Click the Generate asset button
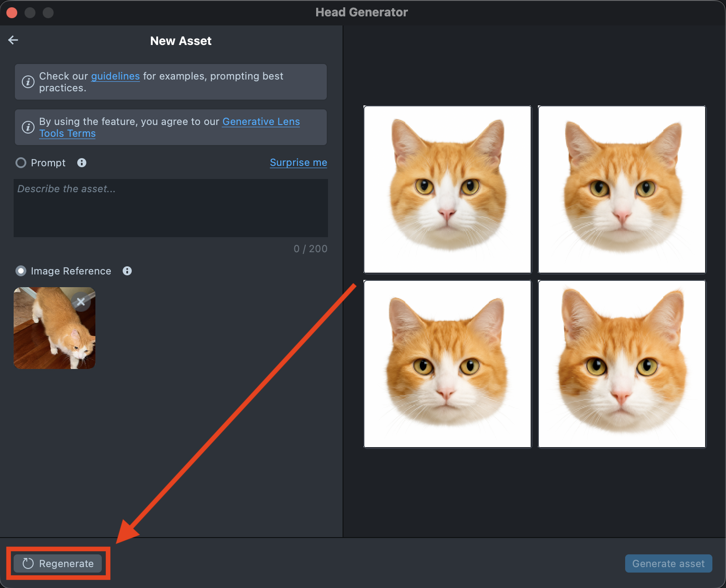 668,563
